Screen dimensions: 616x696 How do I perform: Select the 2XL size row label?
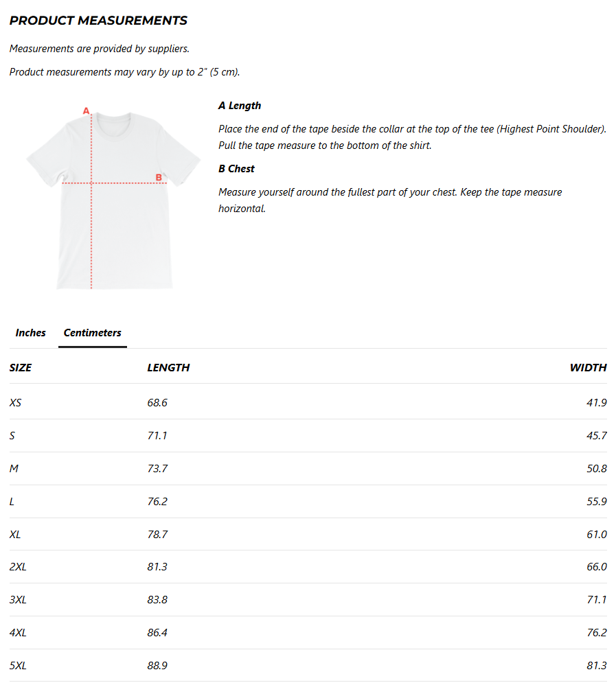tap(18, 567)
